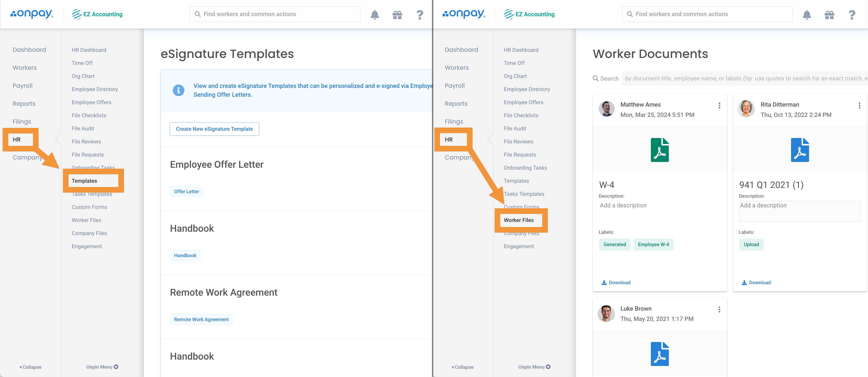Open Onboarding Tasks in right window submenu

525,168
